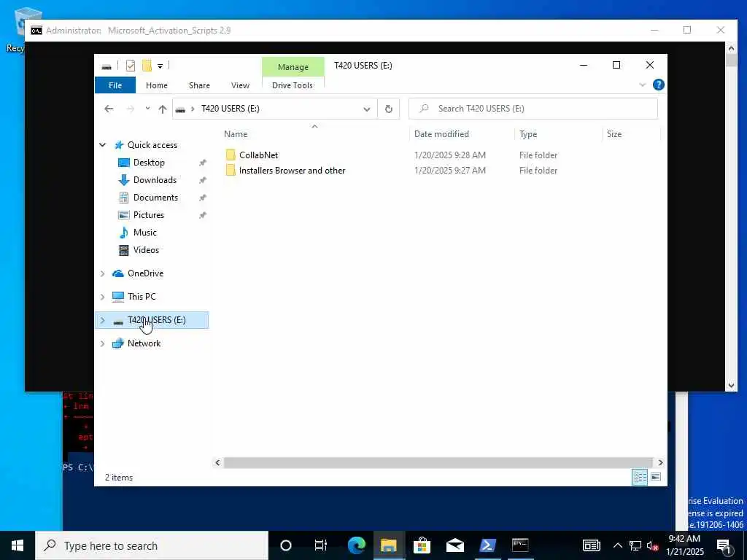Expand the ribbon with the chevron
This screenshot has width=747, height=560.
(642, 85)
